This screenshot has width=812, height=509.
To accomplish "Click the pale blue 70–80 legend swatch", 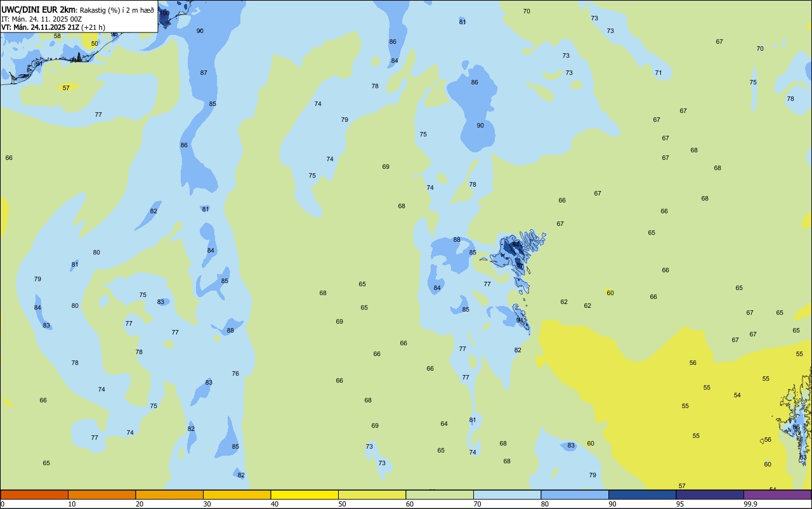I will tap(507, 494).
